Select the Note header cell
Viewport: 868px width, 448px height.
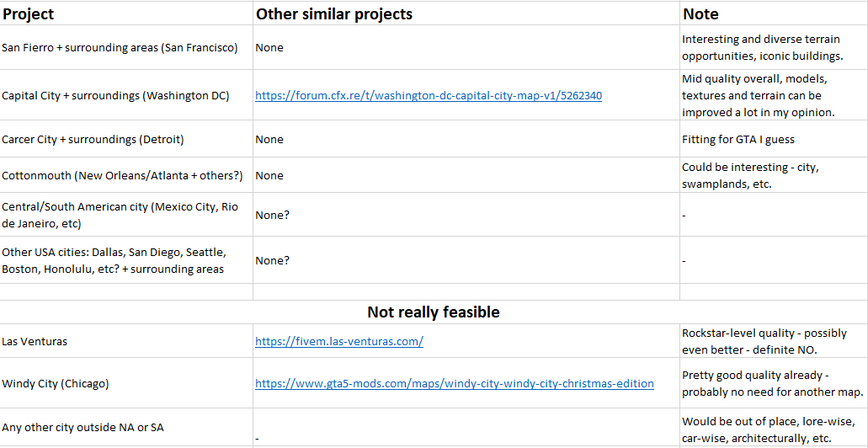[774, 13]
